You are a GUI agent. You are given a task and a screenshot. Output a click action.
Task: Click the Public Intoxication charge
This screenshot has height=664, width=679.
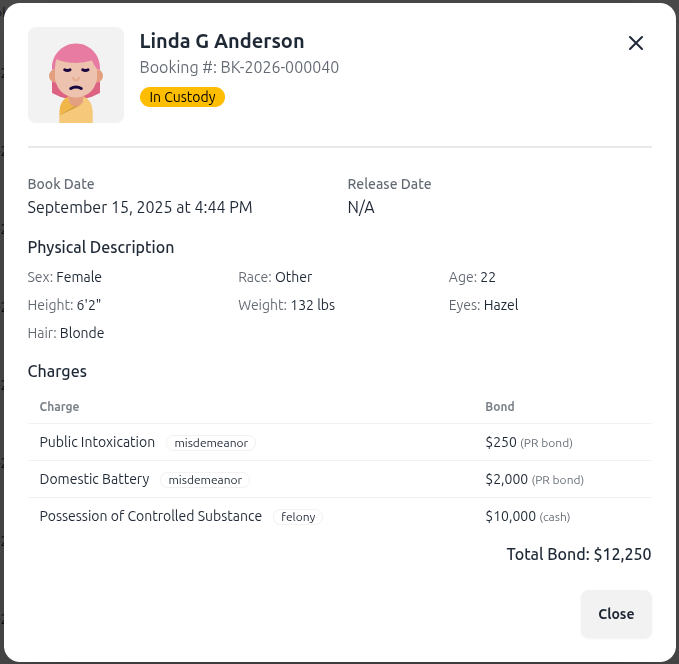(97, 442)
